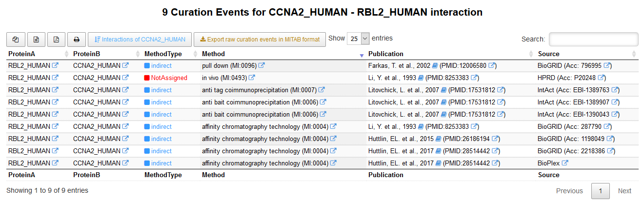
Task: Click into the Search input field
Action: coord(593,39)
